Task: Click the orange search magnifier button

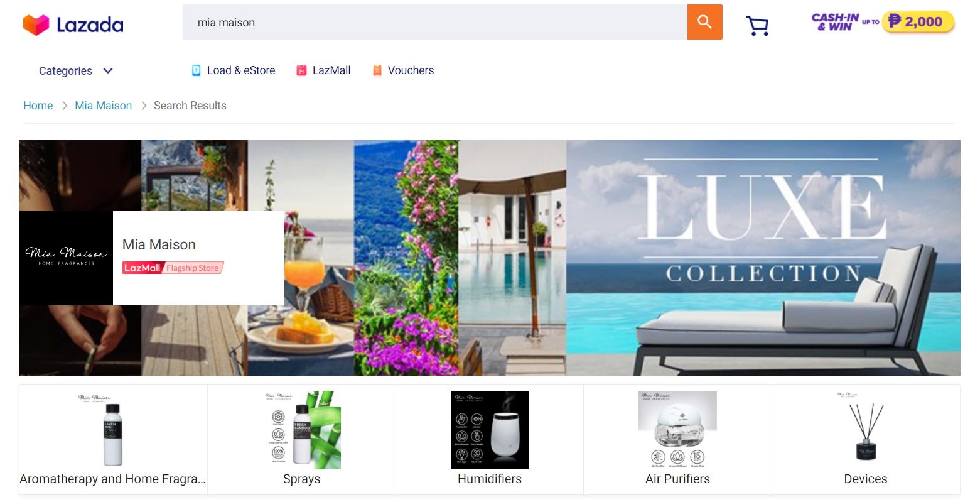Action: 704,22
